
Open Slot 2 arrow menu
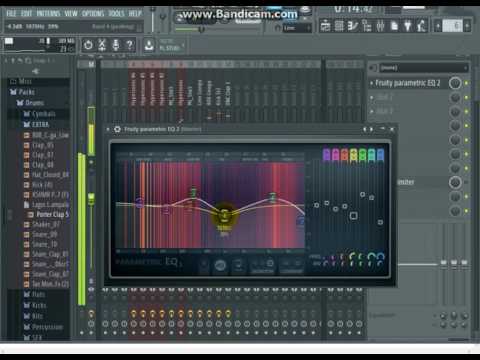(372, 97)
